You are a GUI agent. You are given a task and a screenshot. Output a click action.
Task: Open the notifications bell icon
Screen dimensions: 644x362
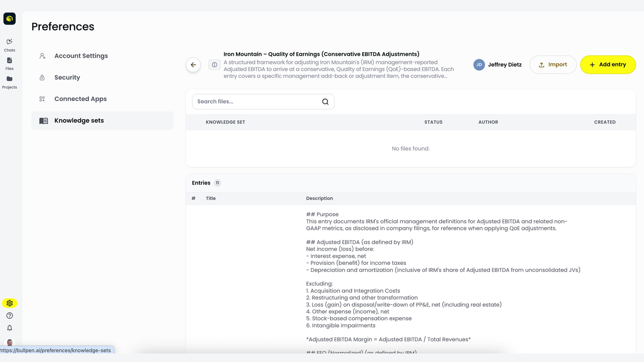coord(10,328)
